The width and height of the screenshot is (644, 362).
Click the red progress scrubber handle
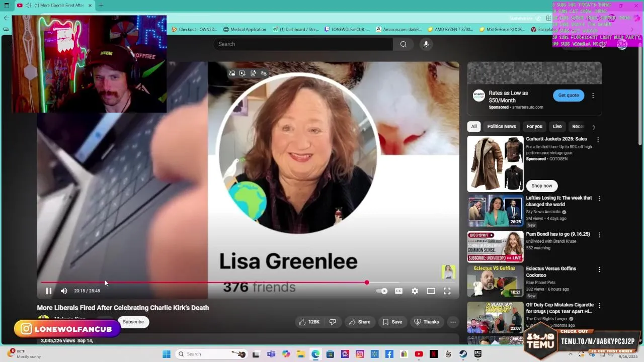(367, 283)
